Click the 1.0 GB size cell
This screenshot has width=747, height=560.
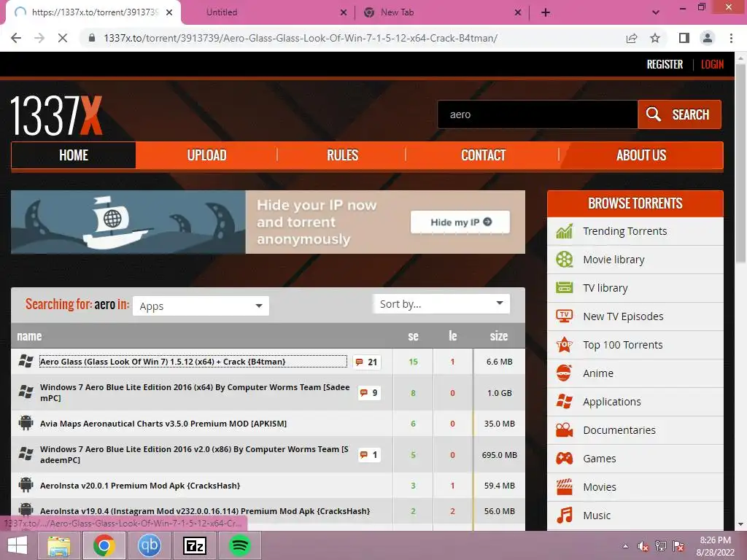pos(499,393)
